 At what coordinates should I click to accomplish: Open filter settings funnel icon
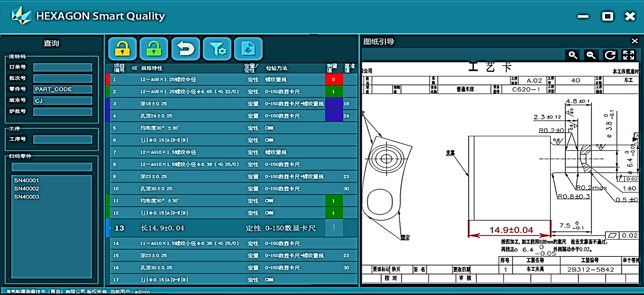(217, 49)
